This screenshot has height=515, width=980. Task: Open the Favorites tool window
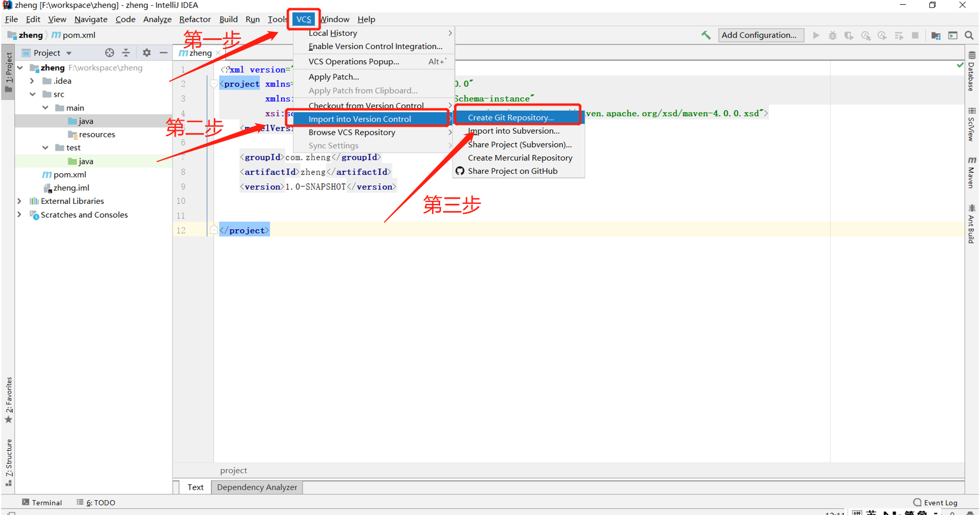(x=9, y=401)
